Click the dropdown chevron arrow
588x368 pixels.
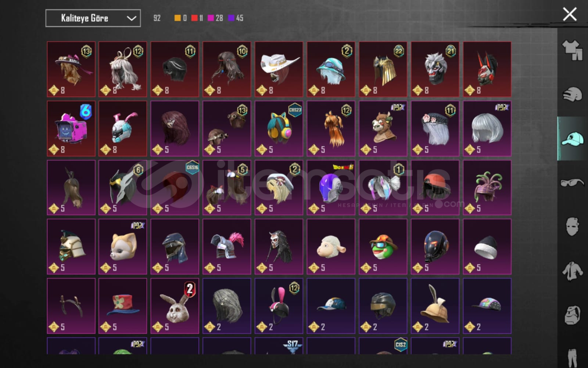[132, 18]
